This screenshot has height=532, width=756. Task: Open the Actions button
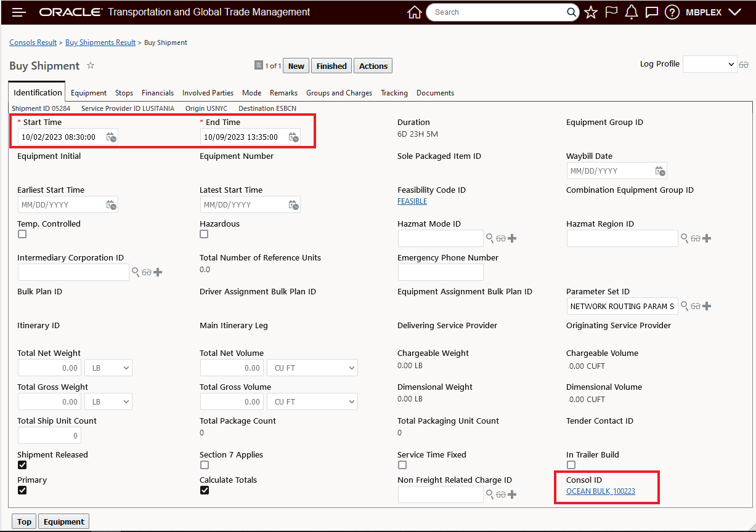(x=373, y=66)
